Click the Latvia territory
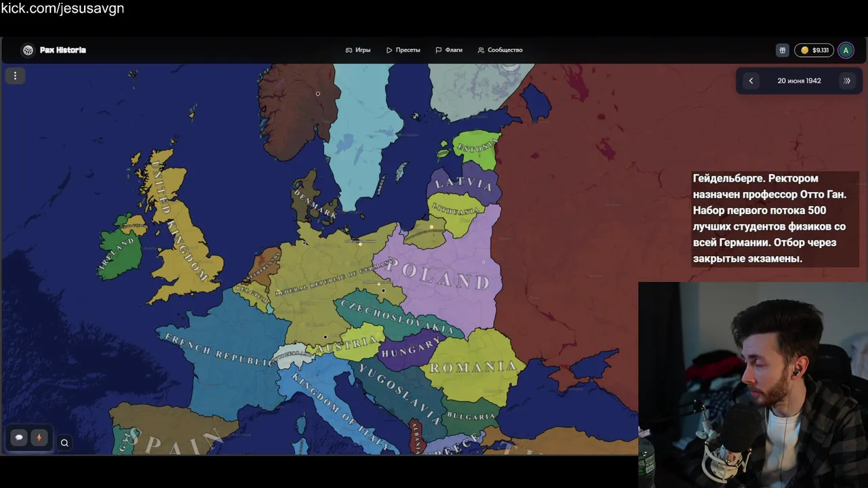 click(x=465, y=183)
